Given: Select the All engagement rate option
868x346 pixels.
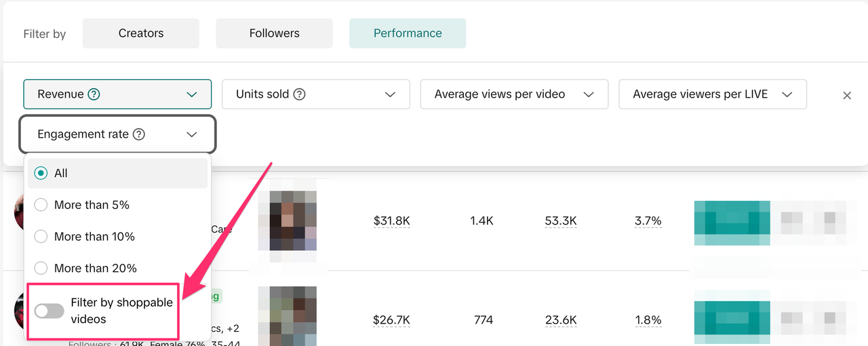Looking at the screenshot, I should 41,173.
